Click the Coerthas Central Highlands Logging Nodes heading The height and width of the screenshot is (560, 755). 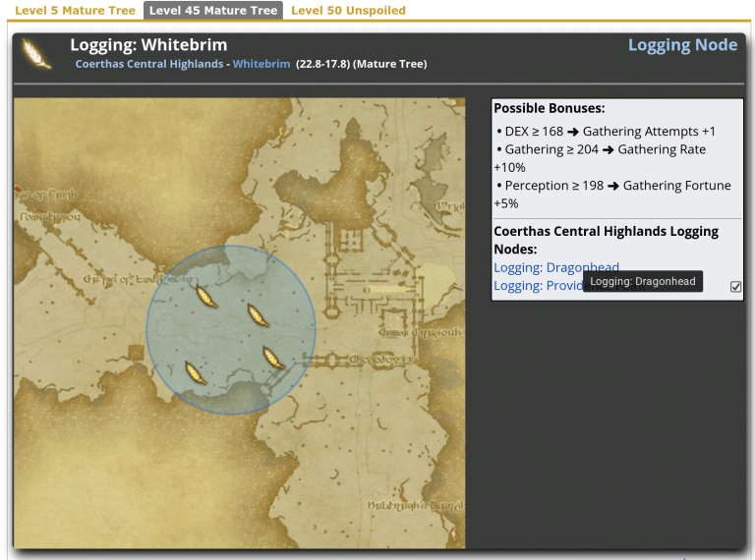point(606,240)
